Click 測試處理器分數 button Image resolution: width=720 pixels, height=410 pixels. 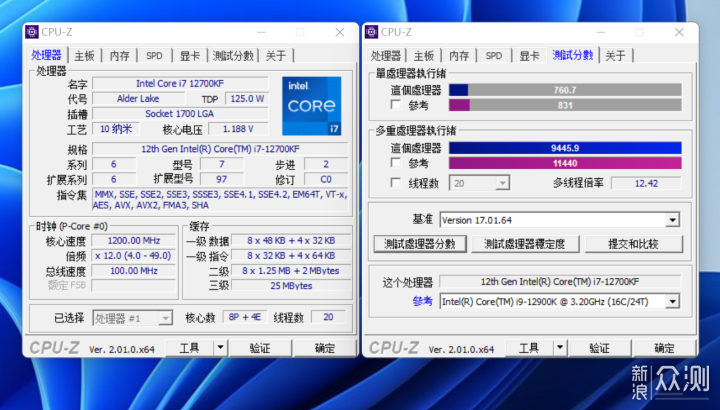point(420,244)
